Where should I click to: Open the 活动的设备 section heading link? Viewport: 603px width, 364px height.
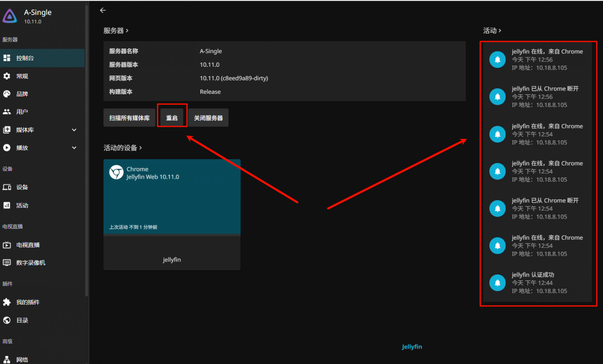click(122, 148)
